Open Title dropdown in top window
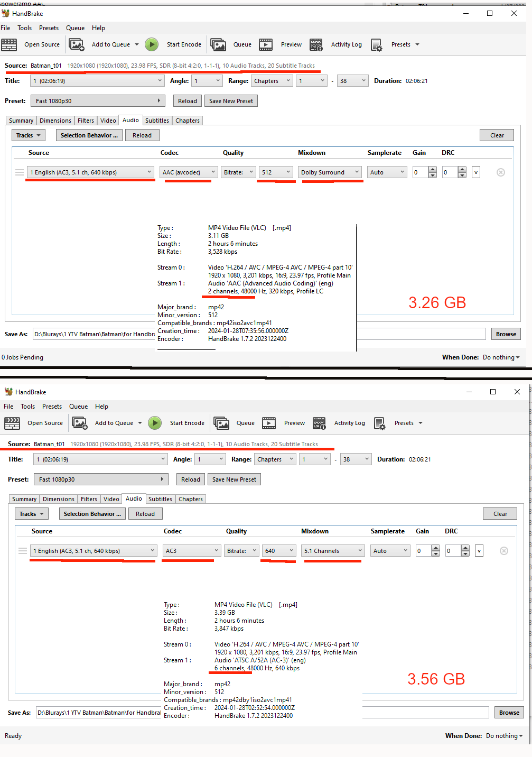Screen dimensions: 532x757 98,81
